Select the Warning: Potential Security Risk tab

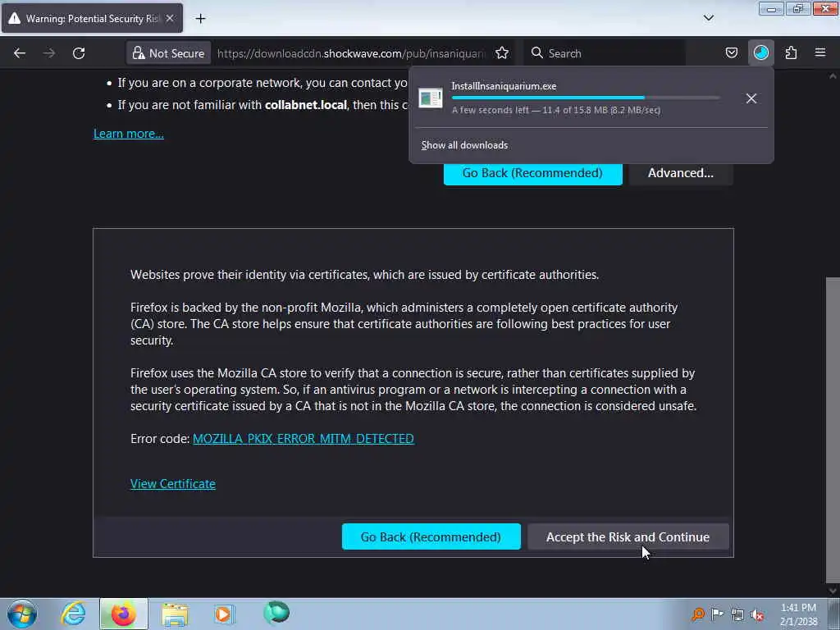[x=92, y=18]
